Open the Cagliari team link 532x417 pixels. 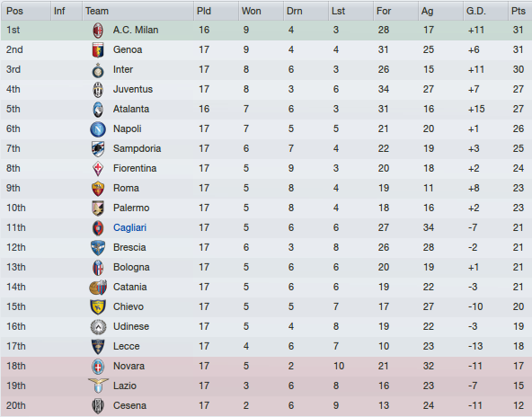coord(129,227)
